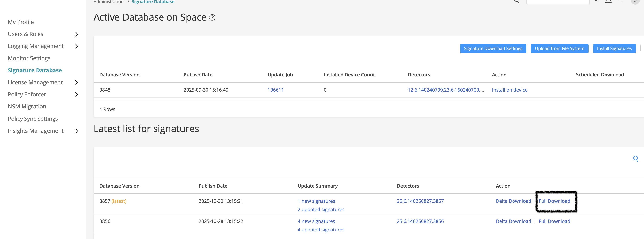Click the Installed Device Count value 0

point(325,90)
